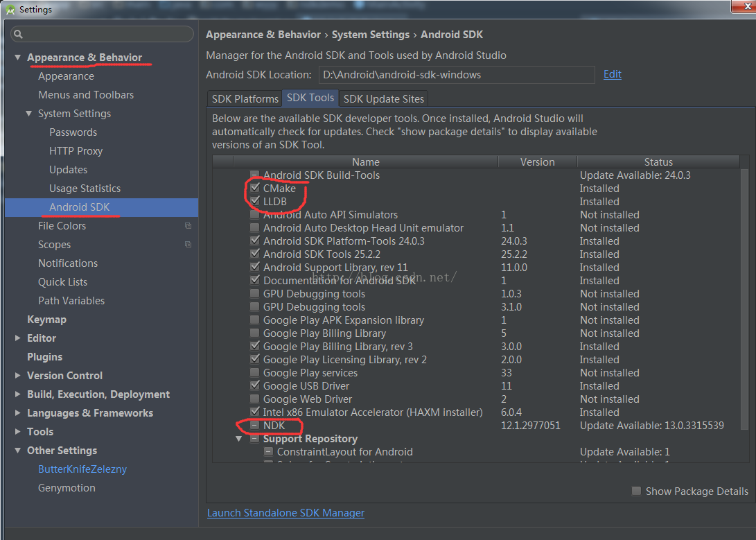Click the Scopes project-level icon
This screenshot has width=756, height=540.
[188, 245]
